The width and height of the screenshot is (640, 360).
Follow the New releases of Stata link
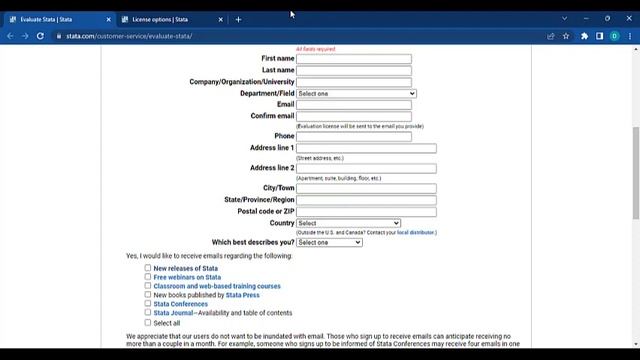(186, 268)
